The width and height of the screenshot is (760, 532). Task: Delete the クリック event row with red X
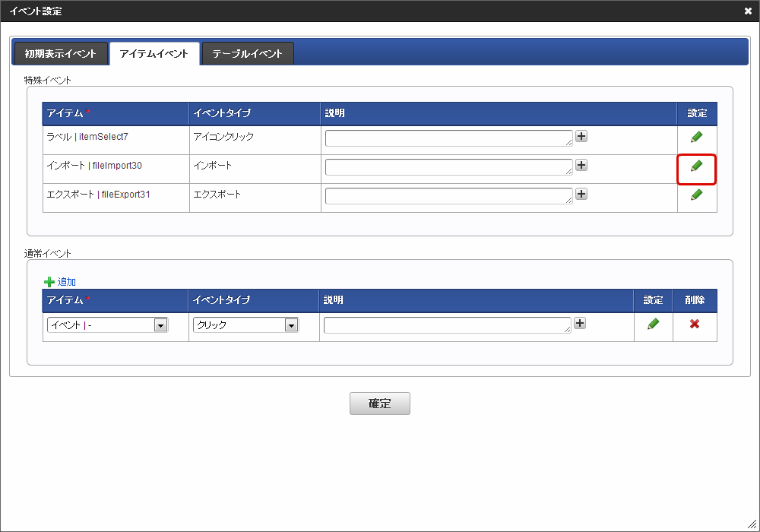point(694,325)
